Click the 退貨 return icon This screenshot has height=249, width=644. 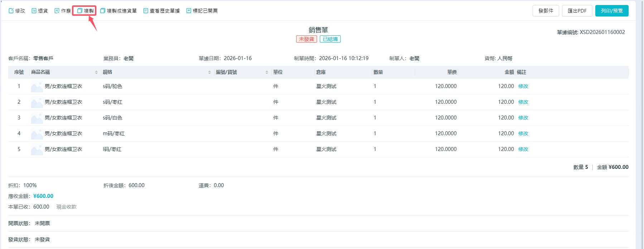34,11
